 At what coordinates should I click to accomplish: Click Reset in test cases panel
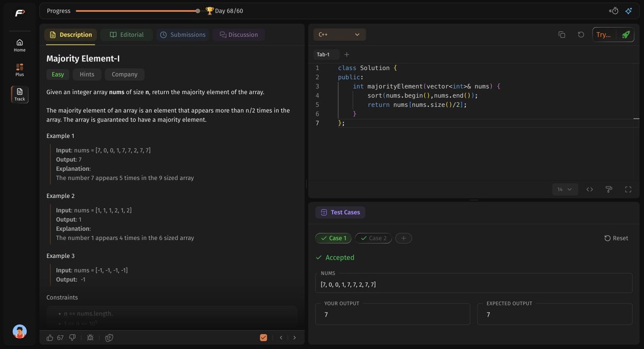click(616, 238)
